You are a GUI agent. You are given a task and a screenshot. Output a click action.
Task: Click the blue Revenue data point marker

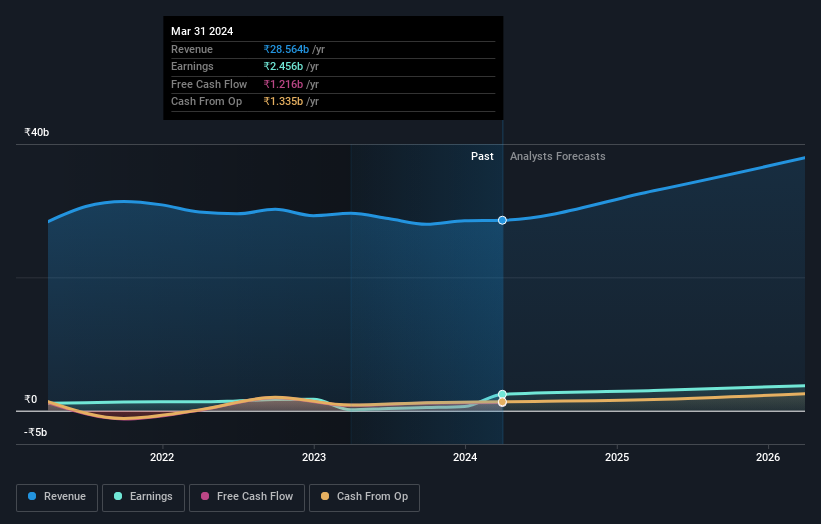[x=502, y=220]
